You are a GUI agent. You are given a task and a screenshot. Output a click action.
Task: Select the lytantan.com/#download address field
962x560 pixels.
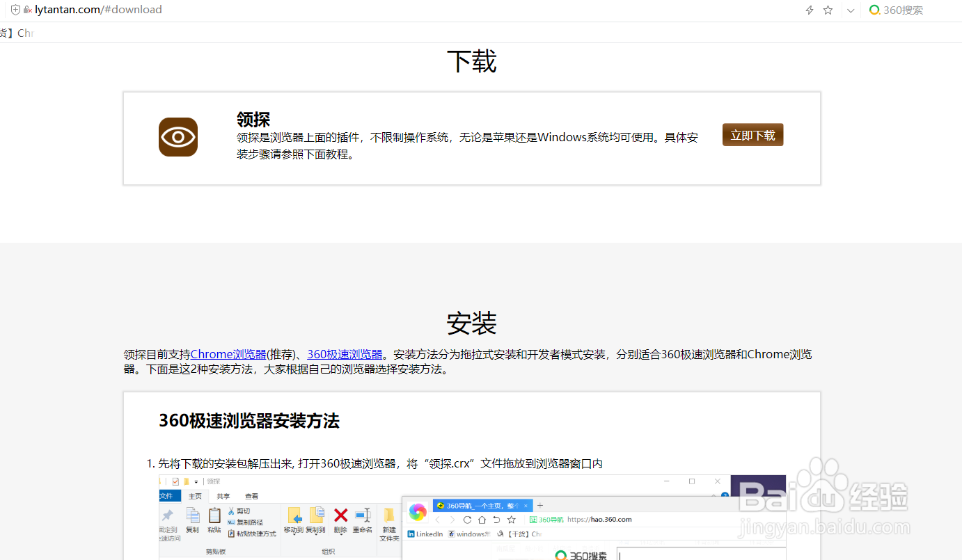pos(98,10)
